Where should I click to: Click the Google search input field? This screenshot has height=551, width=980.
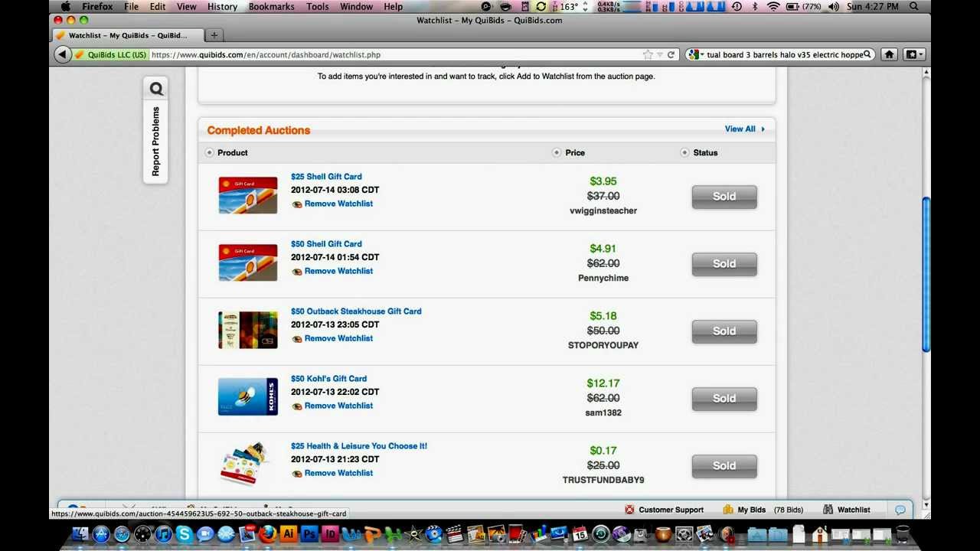[783, 54]
